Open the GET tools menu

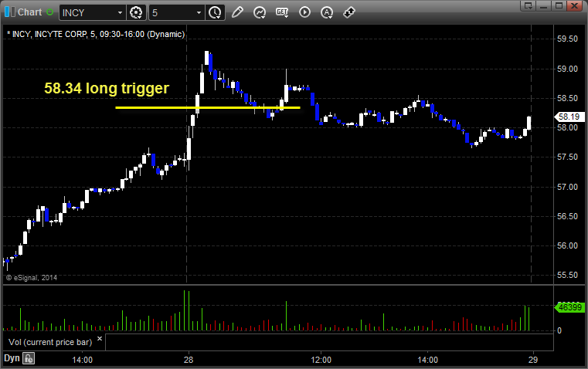[282, 12]
